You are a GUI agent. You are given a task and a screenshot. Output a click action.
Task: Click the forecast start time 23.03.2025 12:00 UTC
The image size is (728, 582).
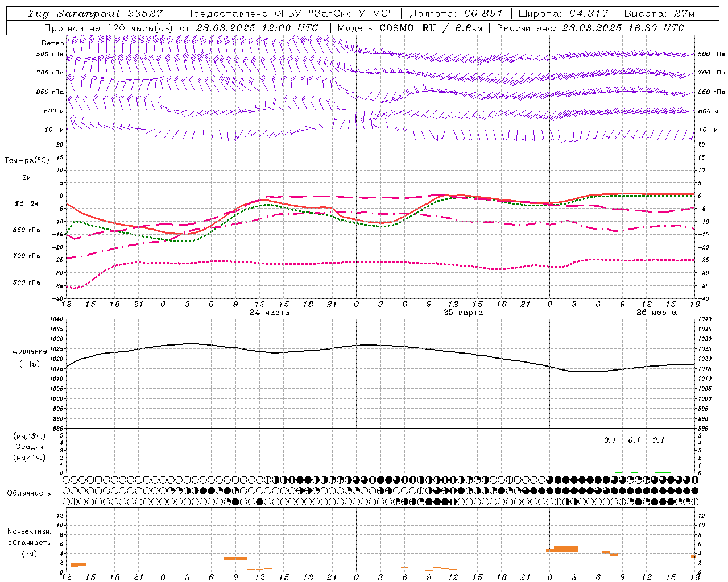[x=257, y=28]
